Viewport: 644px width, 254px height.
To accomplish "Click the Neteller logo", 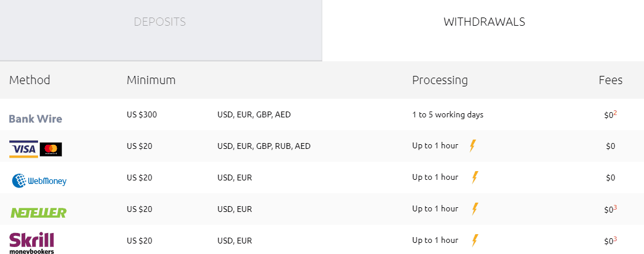I will click(x=38, y=213).
